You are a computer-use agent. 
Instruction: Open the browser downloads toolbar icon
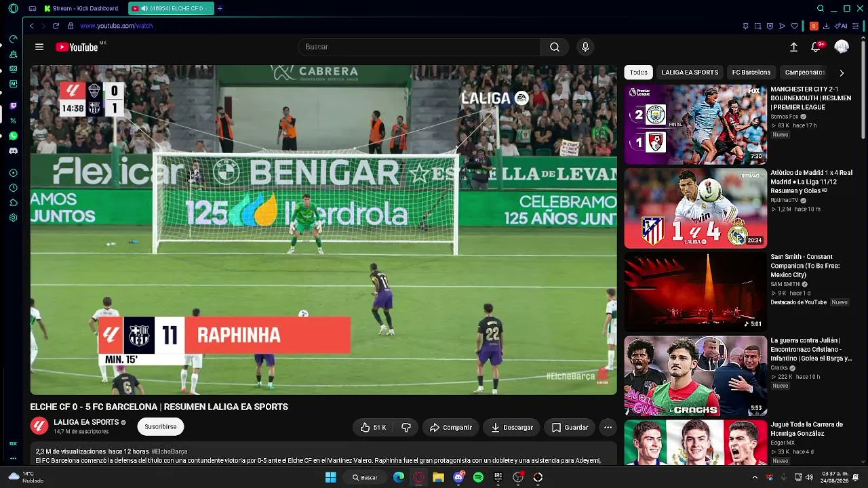[x=826, y=26]
